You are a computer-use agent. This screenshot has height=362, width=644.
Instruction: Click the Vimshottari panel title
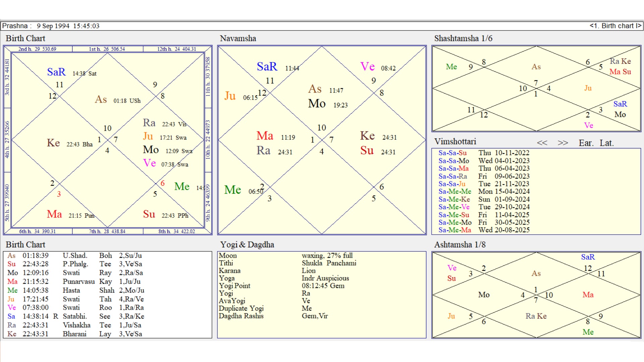tap(455, 141)
